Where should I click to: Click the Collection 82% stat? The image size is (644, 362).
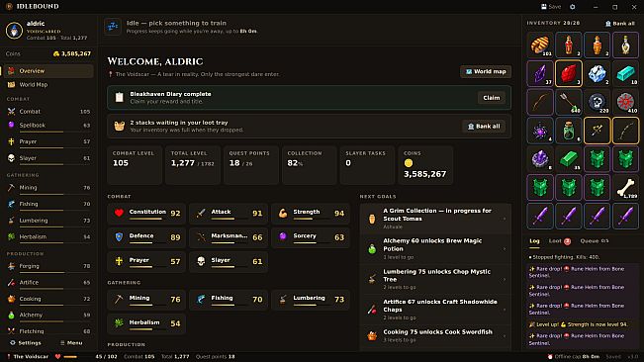coord(310,165)
